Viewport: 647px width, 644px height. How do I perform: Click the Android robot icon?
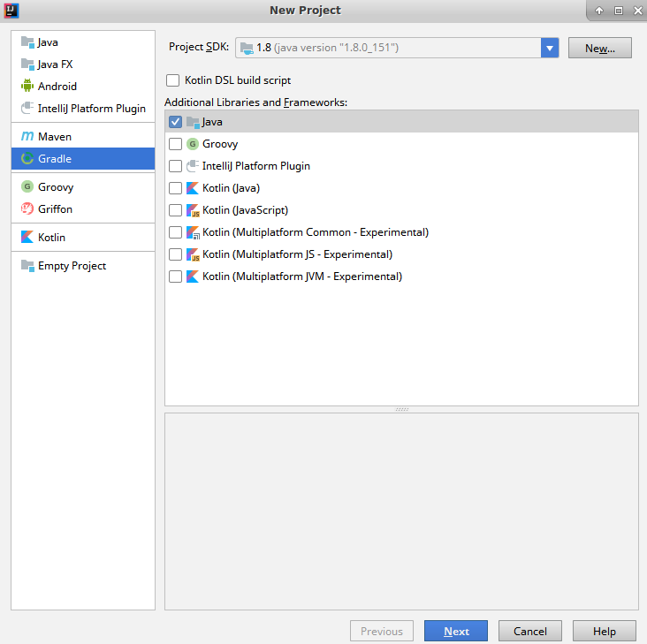tap(27, 86)
